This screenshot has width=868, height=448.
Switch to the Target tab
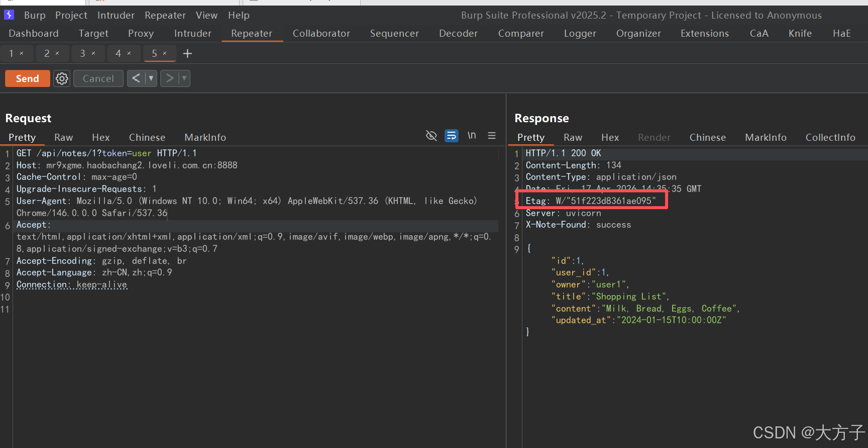(93, 33)
